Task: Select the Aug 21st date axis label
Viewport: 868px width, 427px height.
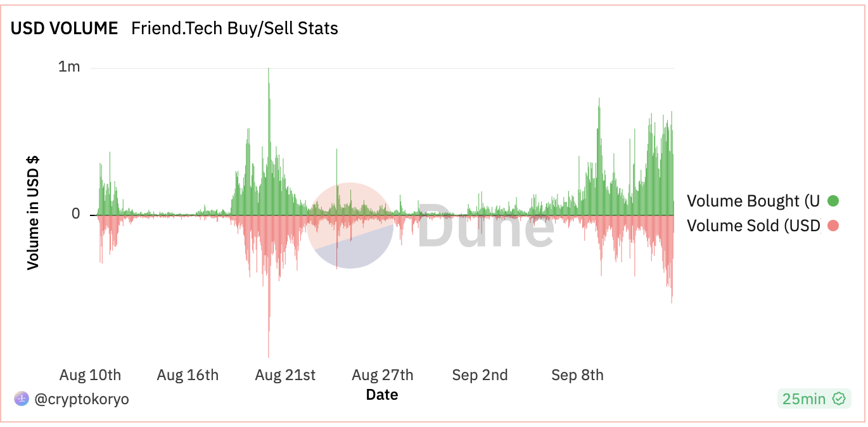Action: [285, 375]
